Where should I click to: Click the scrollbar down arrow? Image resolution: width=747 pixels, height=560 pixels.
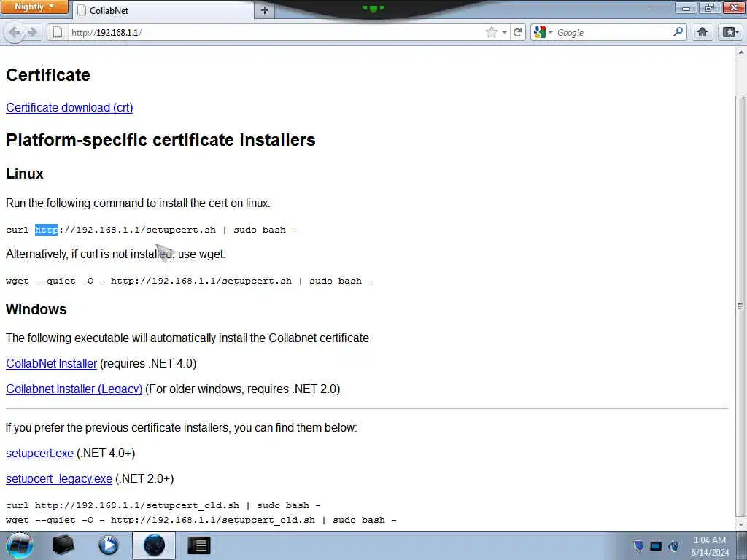pos(741,524)
